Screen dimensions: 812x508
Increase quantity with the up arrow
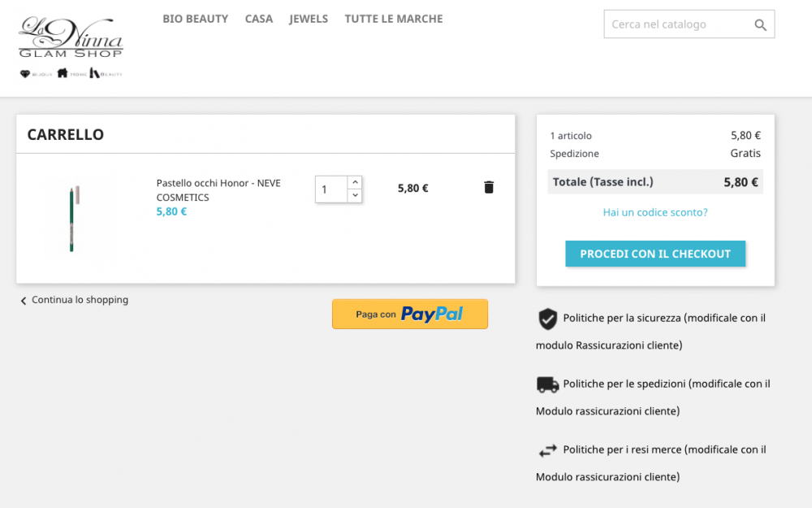[x=355, y=182]
